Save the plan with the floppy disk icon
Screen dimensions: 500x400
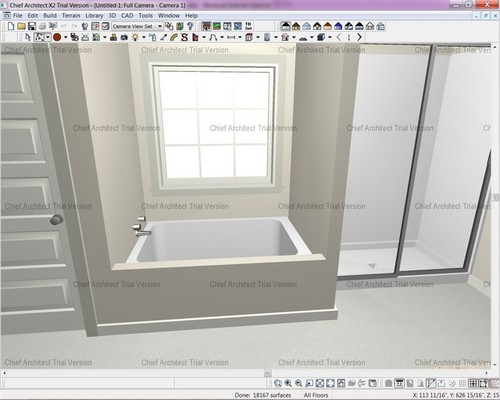32,26
